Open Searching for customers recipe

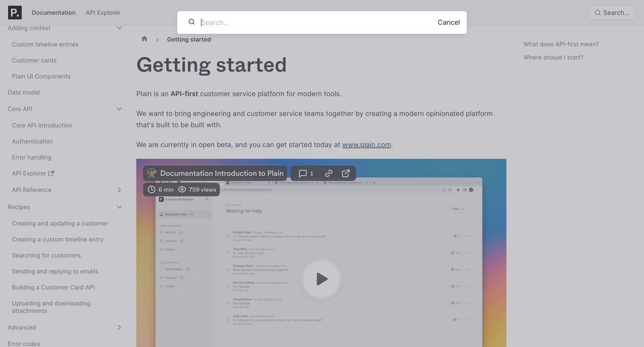coord(46,255)
